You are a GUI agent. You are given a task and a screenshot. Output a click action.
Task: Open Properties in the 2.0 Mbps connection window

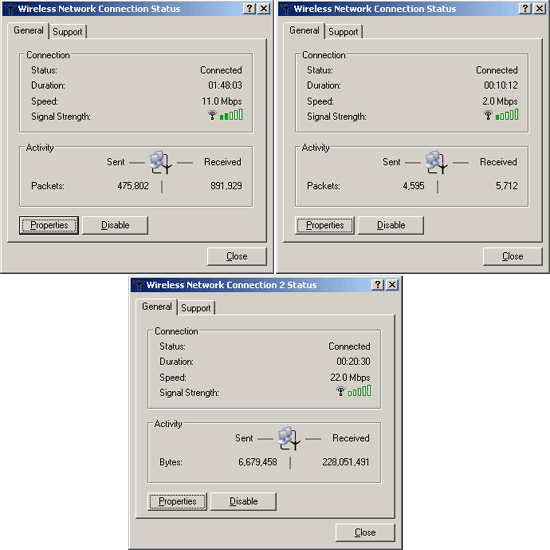pyautogui.click(x=324, y=225)
